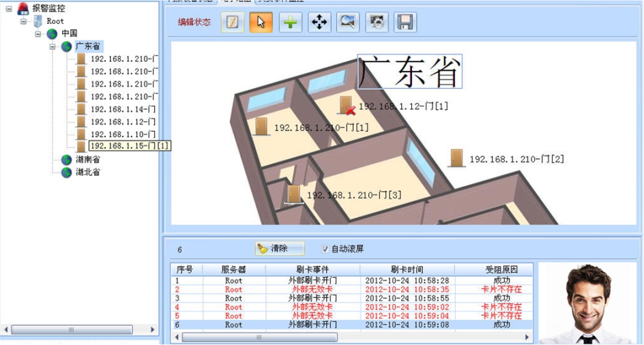Click the 清除 clear button
The image size is (644, 345).
pyautogui.click(x=280, y=248)
